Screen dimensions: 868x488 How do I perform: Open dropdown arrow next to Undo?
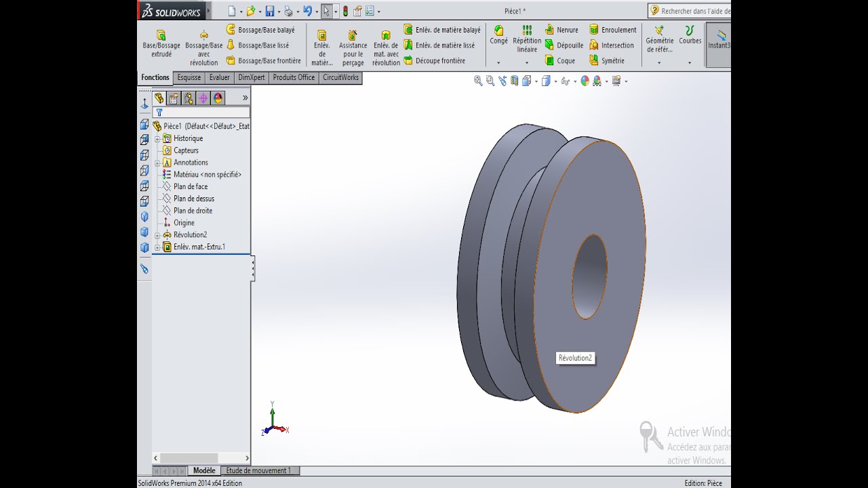(x=317, y=12)
